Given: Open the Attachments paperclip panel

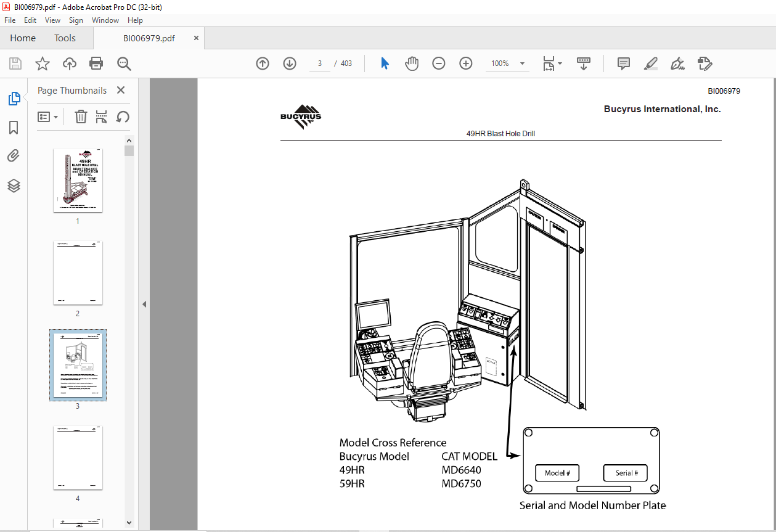Looking at the screenshot, I should pos(14,157).
